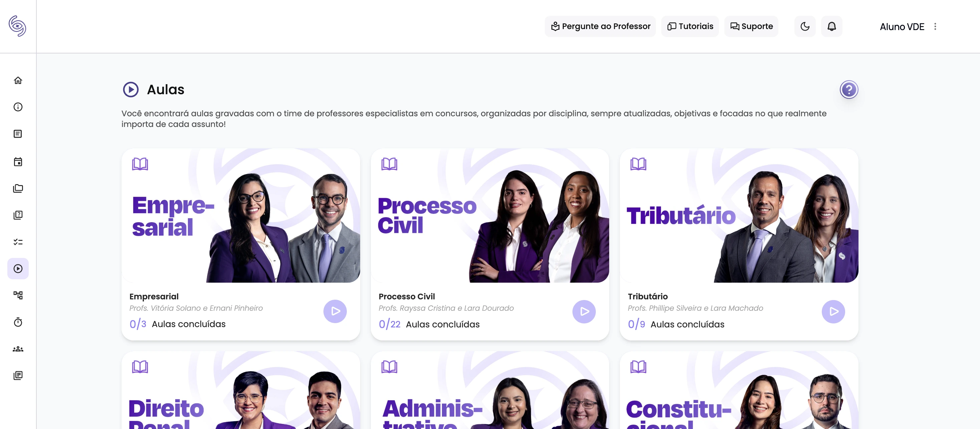Expand the Aluno VDE three-dot menu
980x429 pixels.
pos(935,26)
